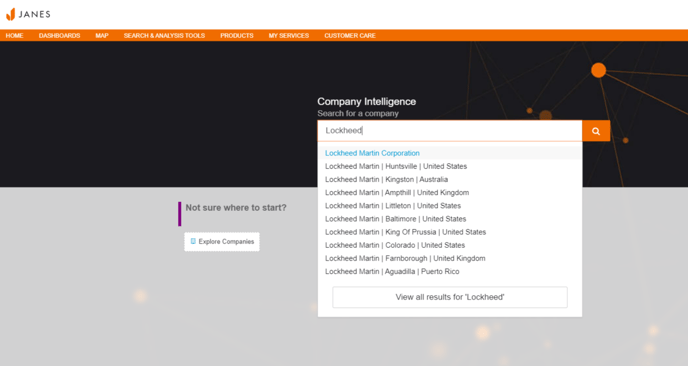Viewport: 688px width, 366px height.
Task: Focus the company search field containing Lockheed
Action: (450, 131)
